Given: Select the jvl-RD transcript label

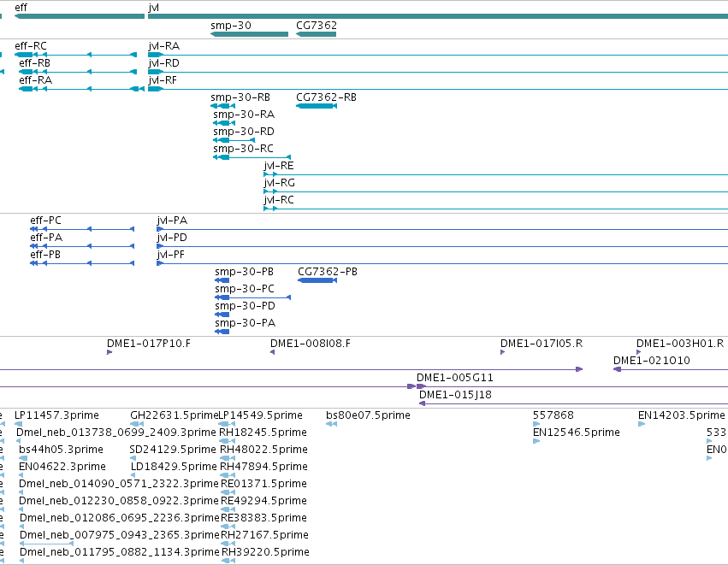Looking at the screenshot, I should coord(164,63).
